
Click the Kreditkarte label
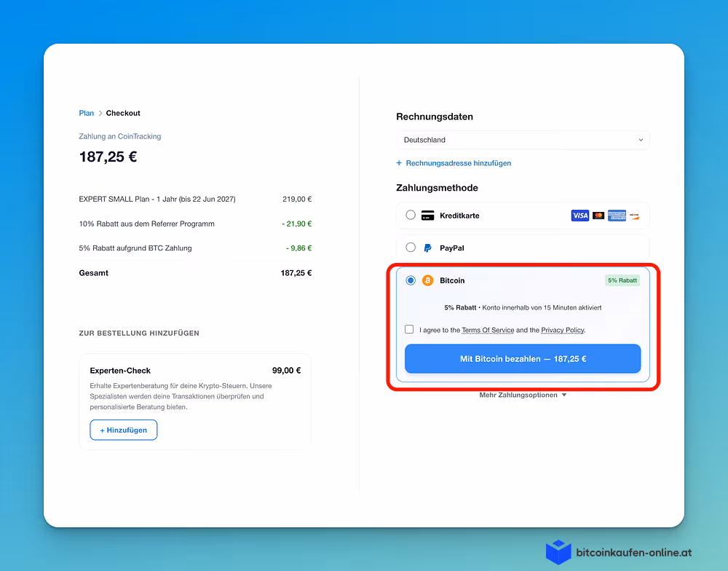459,216
